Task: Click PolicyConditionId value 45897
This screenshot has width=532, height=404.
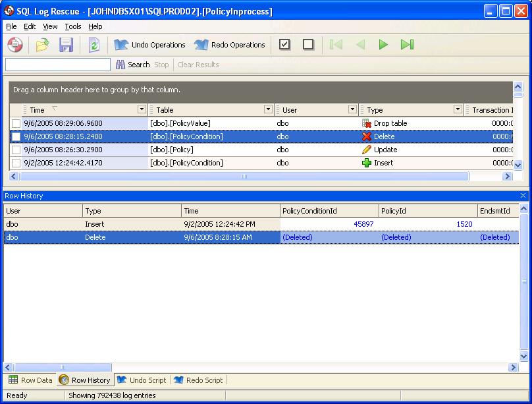Action: click(363, 224)
